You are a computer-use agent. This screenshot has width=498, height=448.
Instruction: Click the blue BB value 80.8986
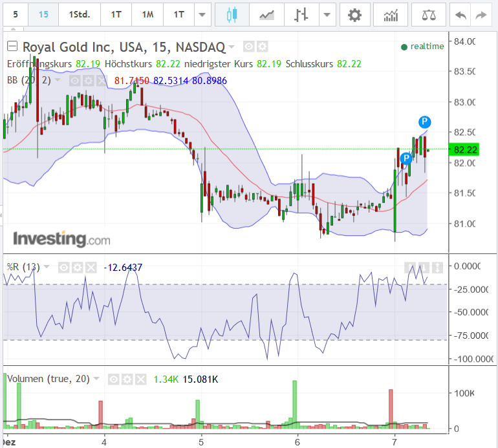(210, 81)
